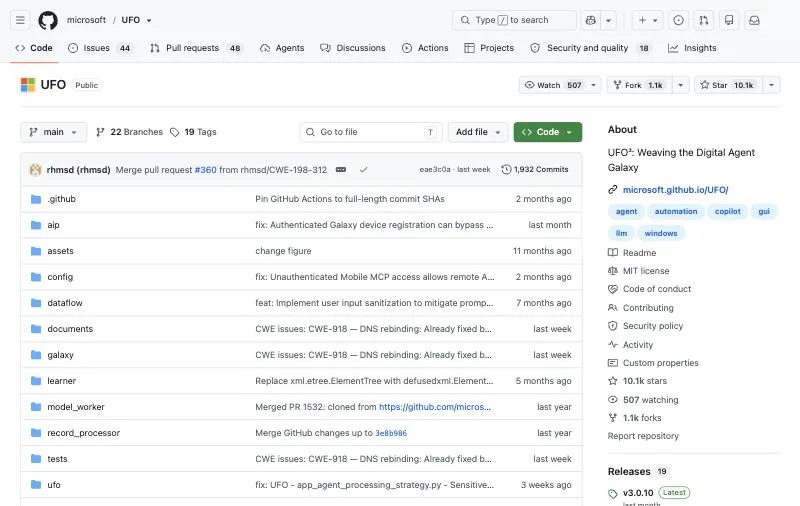The height and width of the screenshot is (506, 800).
Task: Open the Add file dropdown
Action: (x=478, y=132)
